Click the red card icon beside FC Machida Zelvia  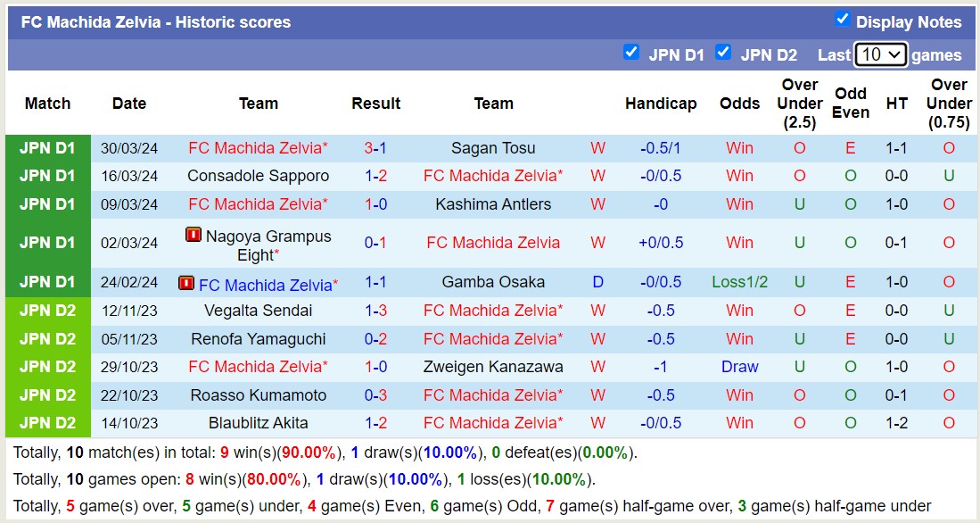pos(186,282)
